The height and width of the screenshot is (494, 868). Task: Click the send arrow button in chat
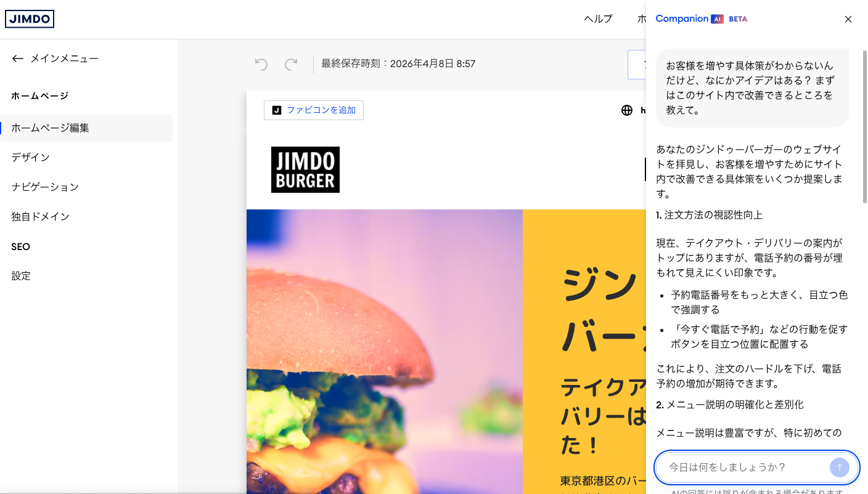839,468
